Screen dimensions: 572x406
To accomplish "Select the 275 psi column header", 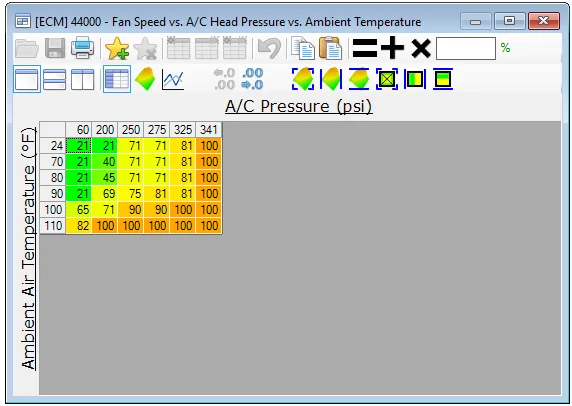I will pos(156,129).
